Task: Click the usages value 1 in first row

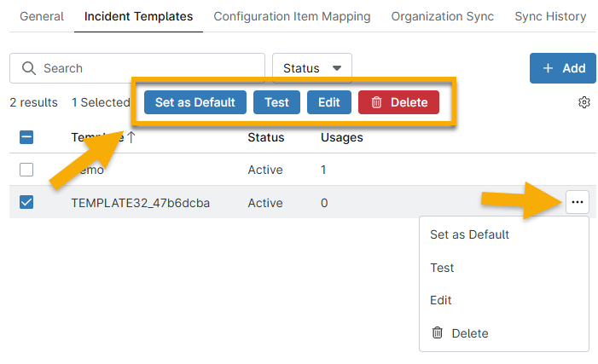Action: click(x=323, y=170)
